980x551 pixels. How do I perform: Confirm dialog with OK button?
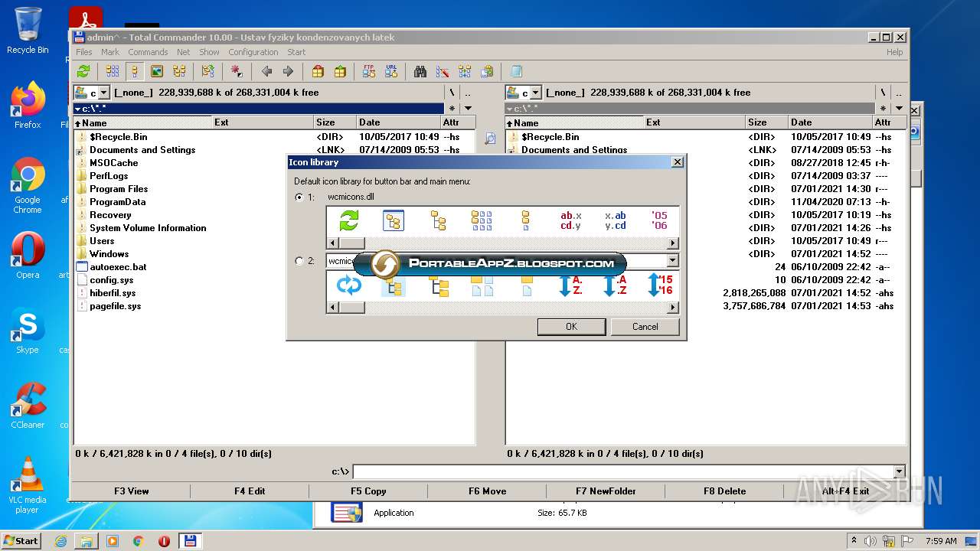pyautogui.click(x=571, y=327)
